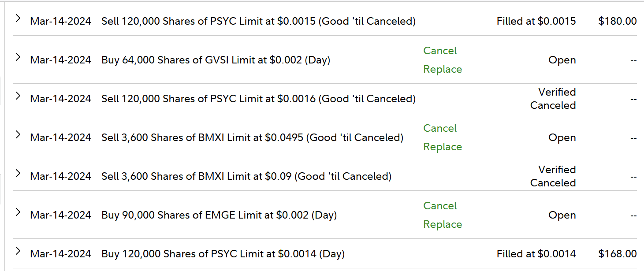Viewport: 644px width, 271px height.
Task: Expand the canceled PSYC $0.0016 sell order
Action: pyautogui.click(x=18, y=96)
